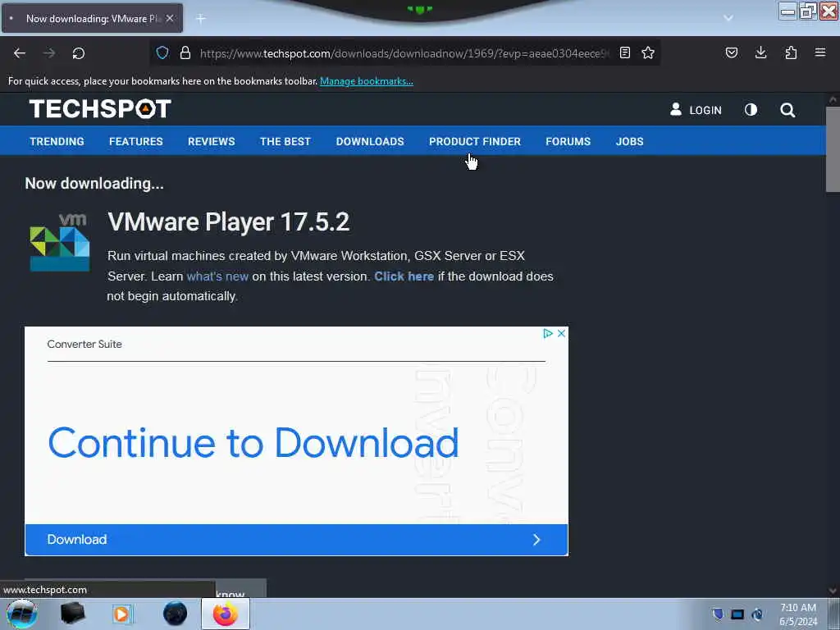Click the site security padlock icon
Screen dimensions: 840x630
[185, 52]
